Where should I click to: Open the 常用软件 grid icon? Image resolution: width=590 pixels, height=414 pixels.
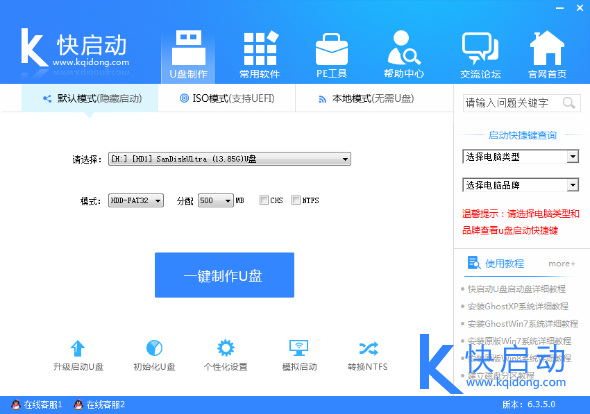coord(260,49)
